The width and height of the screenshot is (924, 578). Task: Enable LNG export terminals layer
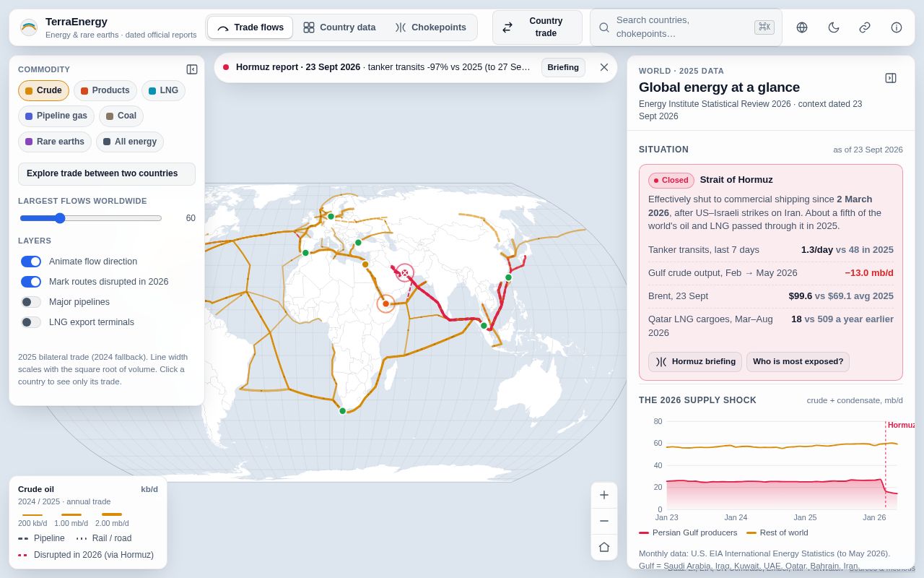tap(31, 322)
